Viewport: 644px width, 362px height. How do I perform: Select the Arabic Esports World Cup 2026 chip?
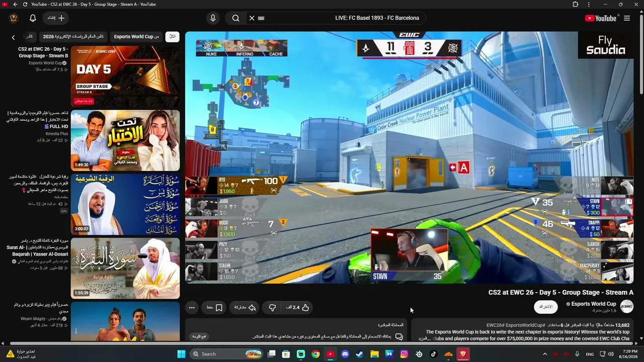[73, 37]
